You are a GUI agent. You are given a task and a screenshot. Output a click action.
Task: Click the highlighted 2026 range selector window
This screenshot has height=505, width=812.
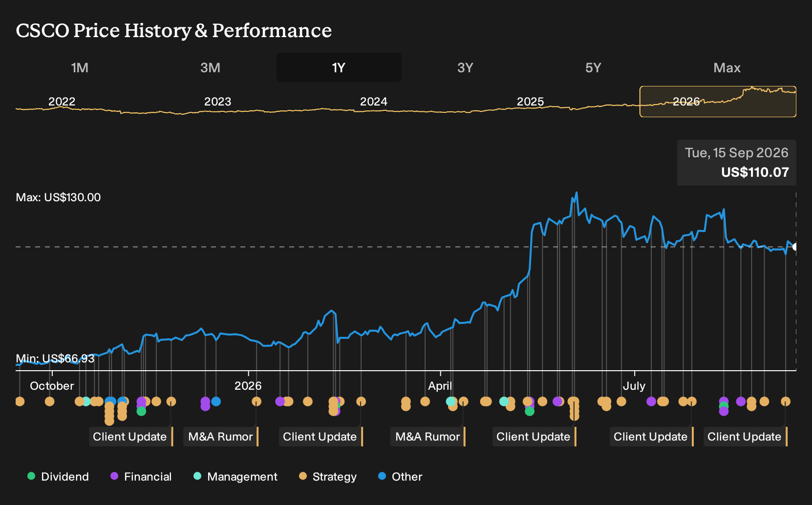point(718,102)
